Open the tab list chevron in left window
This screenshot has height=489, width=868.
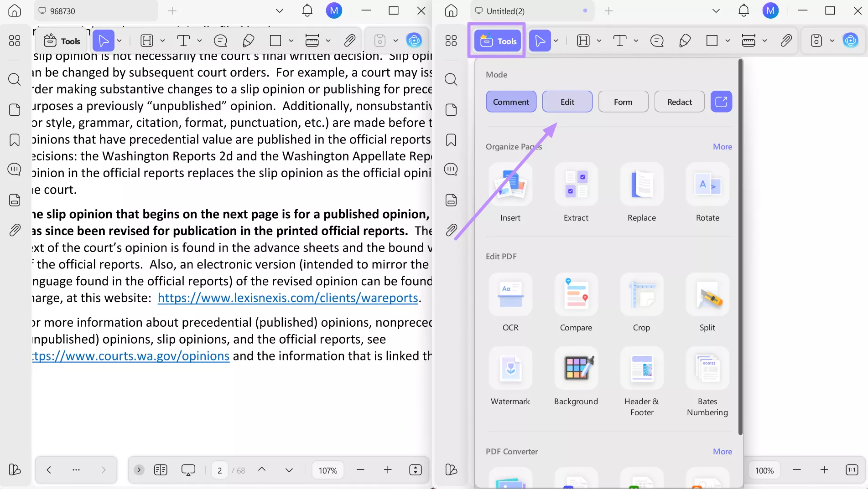(x=280, y=10)
